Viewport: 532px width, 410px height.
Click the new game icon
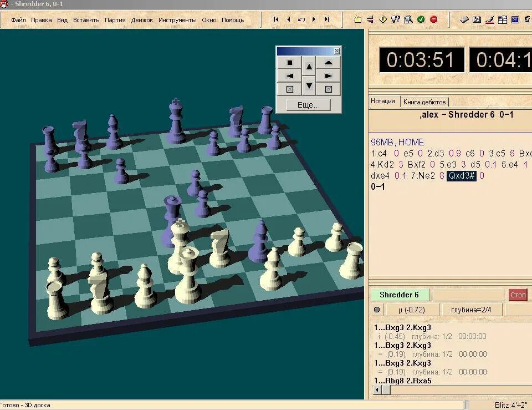coord(357,19)
